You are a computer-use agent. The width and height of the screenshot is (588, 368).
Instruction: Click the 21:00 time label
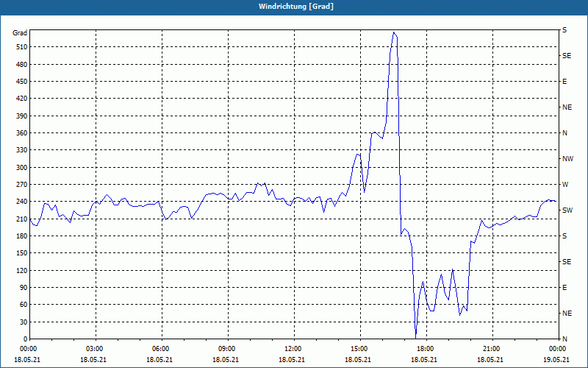(490, 349)
